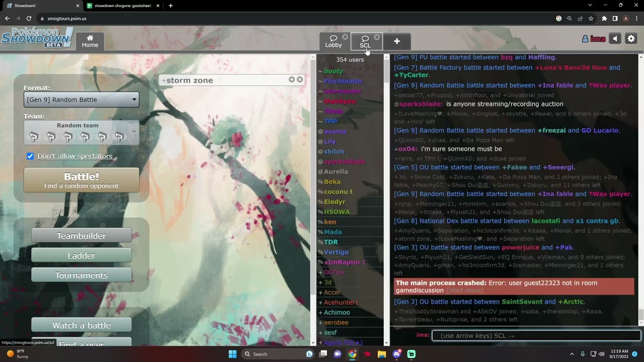Switch to the SCL room tab
This screenshot has height=362, width=644.
(366, 41)
